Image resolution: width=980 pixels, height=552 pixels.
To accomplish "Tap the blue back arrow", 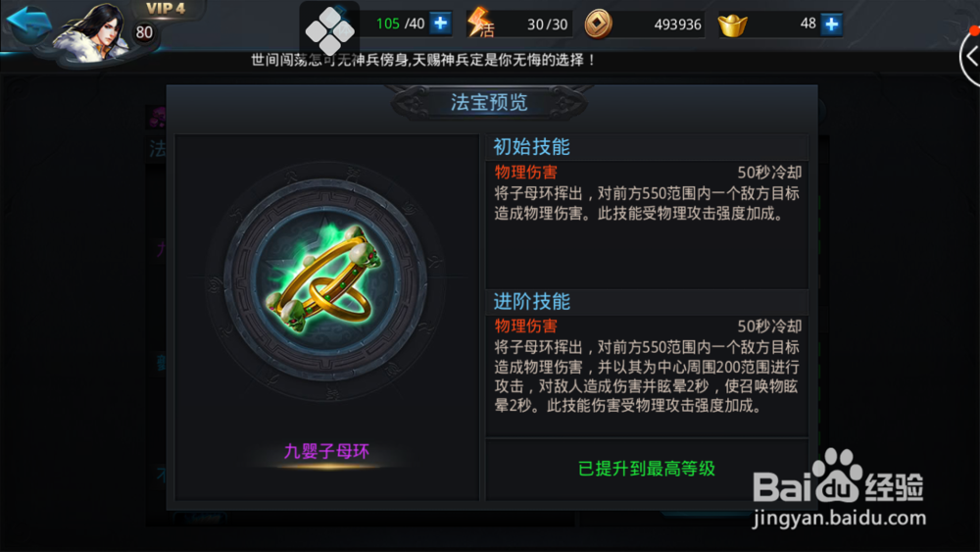I will [x=28, y=24].
